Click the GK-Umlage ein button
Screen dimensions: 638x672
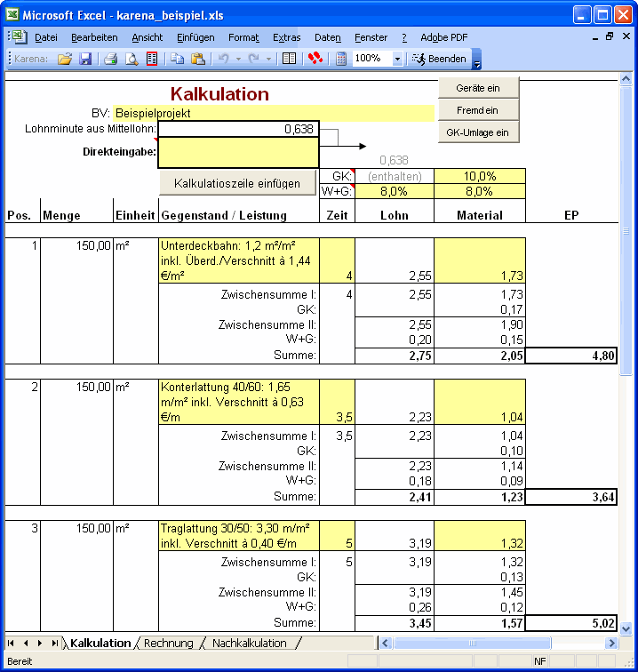(x=478, y=132)
